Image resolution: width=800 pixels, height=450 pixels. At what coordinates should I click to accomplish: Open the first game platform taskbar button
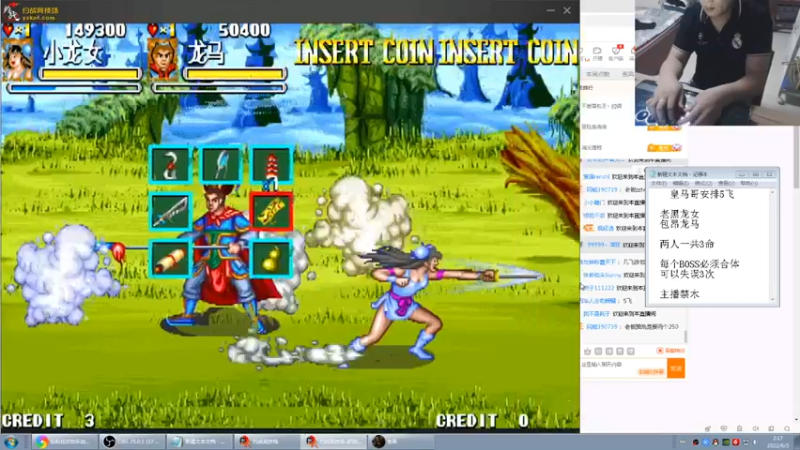(x=267, y=442)
